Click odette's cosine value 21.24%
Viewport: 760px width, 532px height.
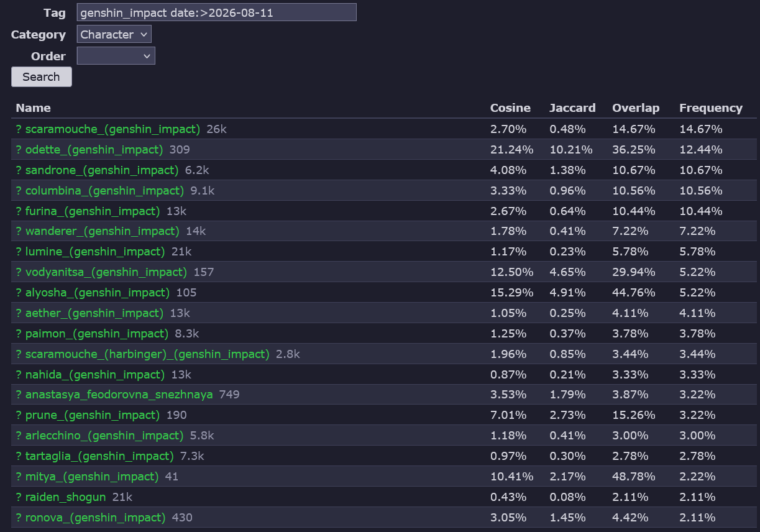[x=512, y=150]
